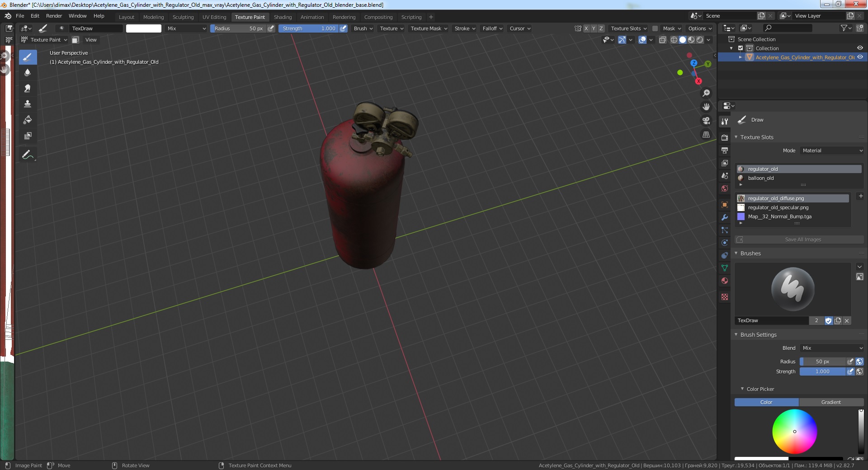Select the Clone stamp tool
Image resolution: width=868 pixels, height=470 pixels.
(x=28, y=104)
